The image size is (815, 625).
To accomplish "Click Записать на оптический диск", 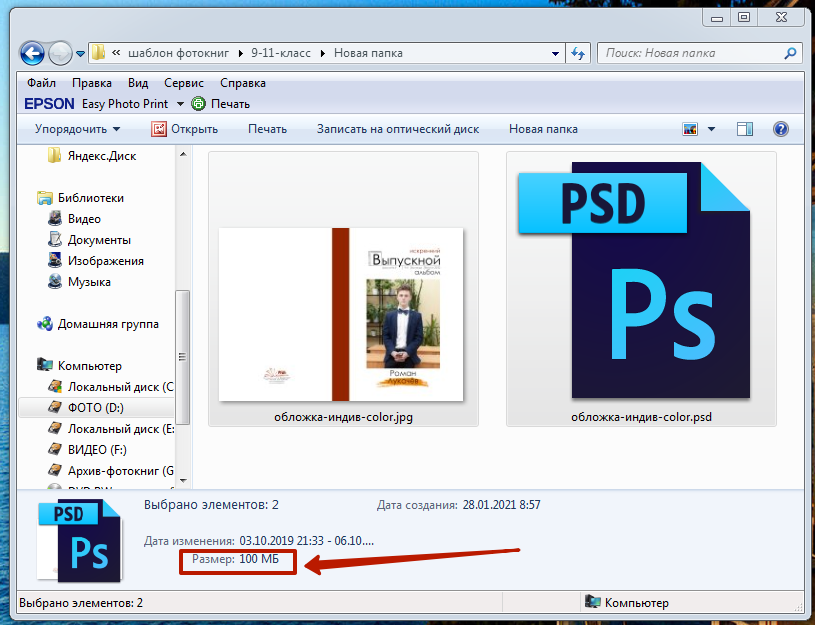I will (x=397, y=129).
